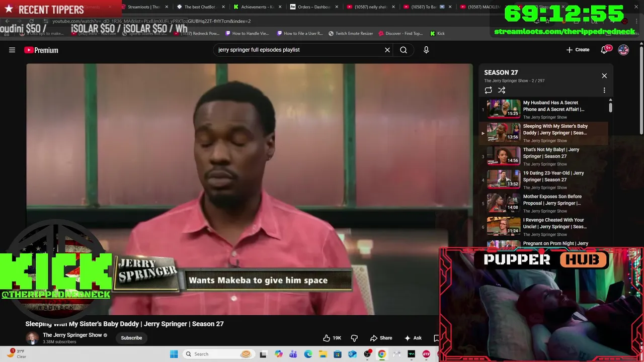Screen dimensions: 644x362
Task: Start voice search with the microphone icon
Action: pos(426,50)
